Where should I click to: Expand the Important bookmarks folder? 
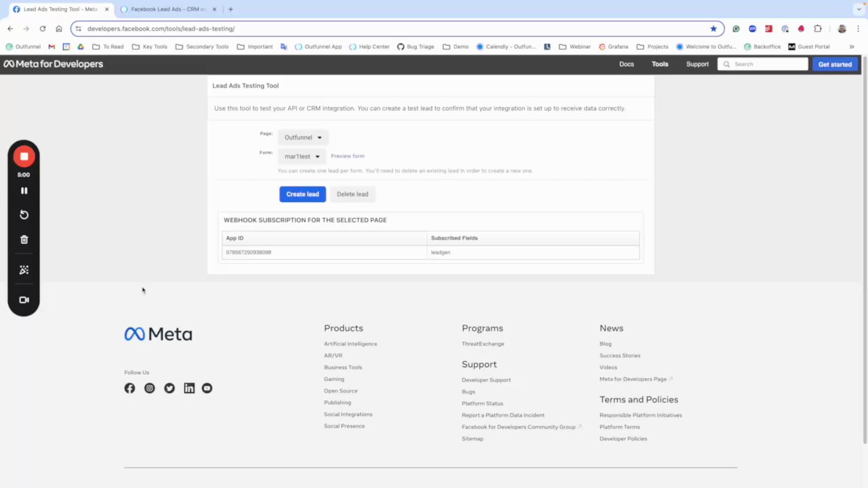coord(255,47)
